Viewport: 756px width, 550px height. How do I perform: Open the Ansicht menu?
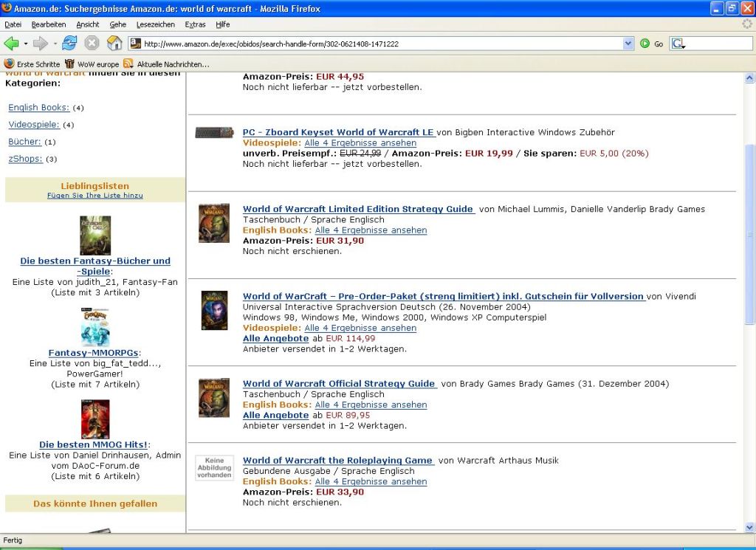[x=88, y=24]
